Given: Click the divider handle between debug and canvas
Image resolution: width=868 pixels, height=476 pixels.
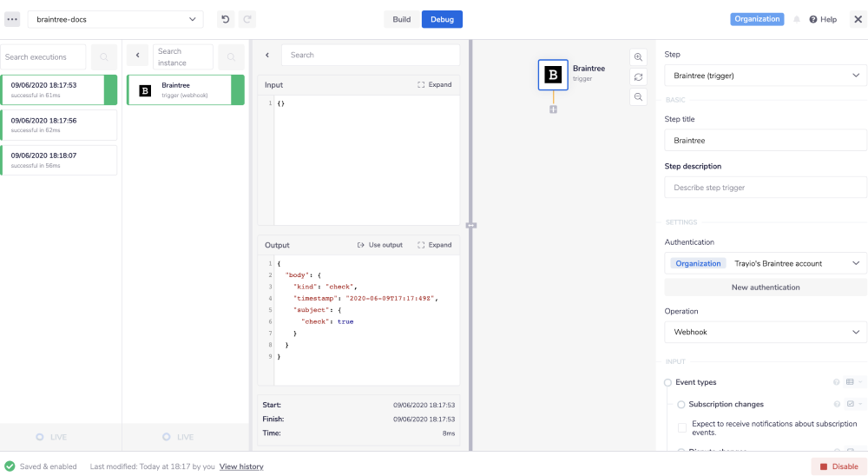Looking at the screenshot, I should tap(470, 225).
